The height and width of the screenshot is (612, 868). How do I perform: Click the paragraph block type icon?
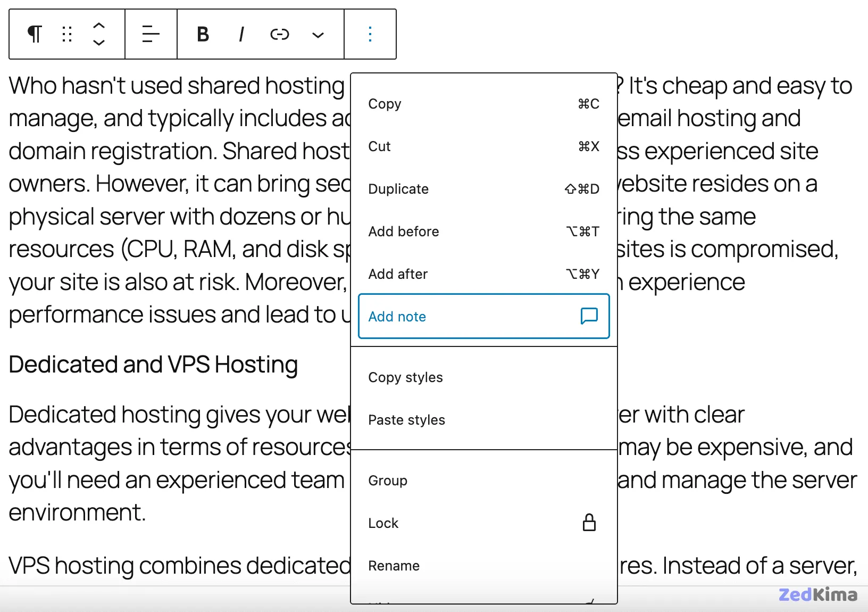35,34
